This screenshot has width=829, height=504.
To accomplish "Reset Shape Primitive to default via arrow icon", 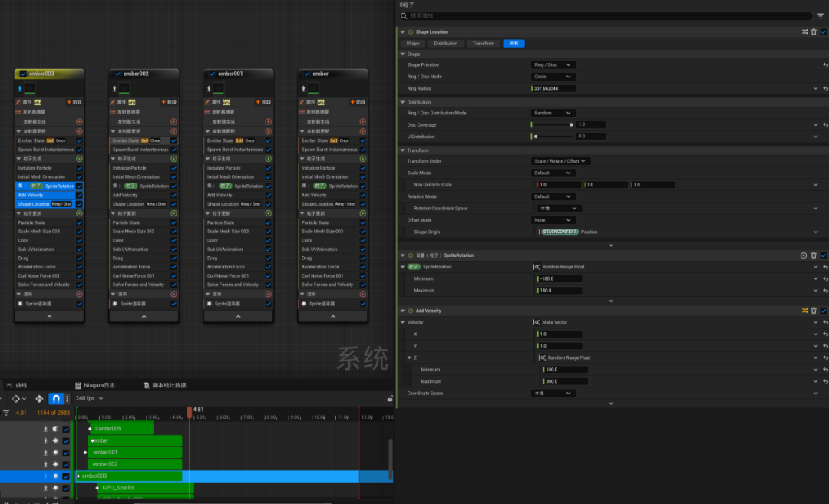I will (825, 65).
